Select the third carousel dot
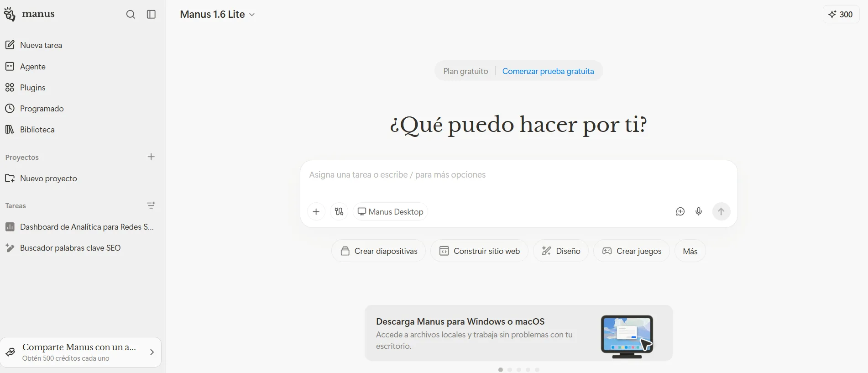The width and height of the screenshot is (868, 373). click(x=519, y=370)
